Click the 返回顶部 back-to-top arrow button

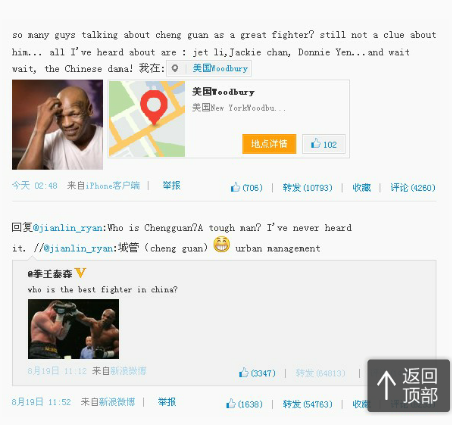[x=409, y=385]
